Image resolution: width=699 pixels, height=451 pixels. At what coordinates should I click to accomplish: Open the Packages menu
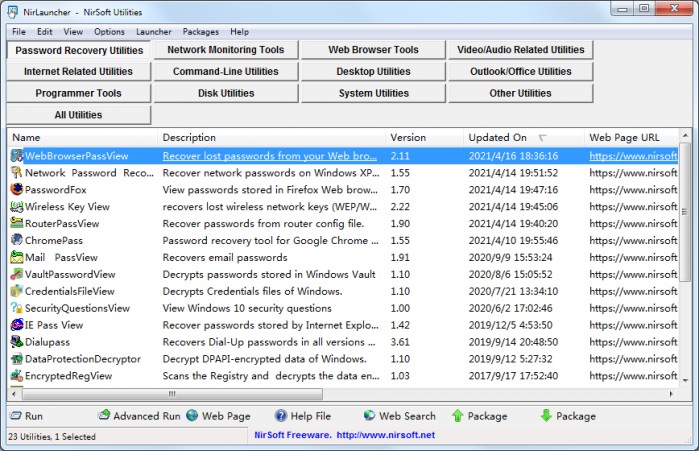tap(201, 32)
